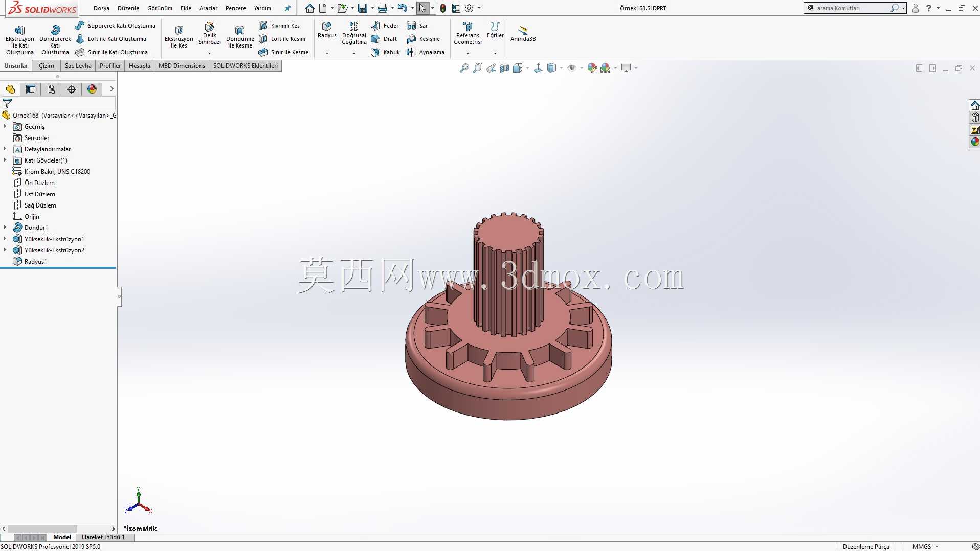Open Referans Geometrisi tool
The image size is (980, 551).
pyautogui.click(x=467, y=34)
